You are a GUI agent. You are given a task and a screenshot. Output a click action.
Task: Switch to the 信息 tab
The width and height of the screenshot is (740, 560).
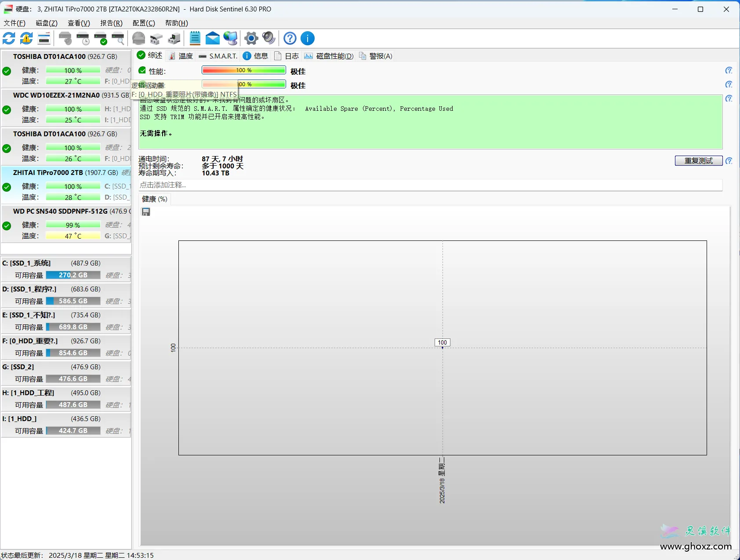[255, 56]
